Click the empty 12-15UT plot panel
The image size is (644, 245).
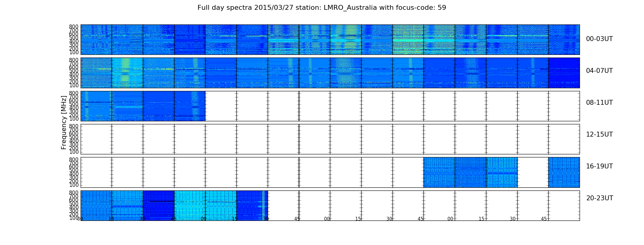(330, 139)
